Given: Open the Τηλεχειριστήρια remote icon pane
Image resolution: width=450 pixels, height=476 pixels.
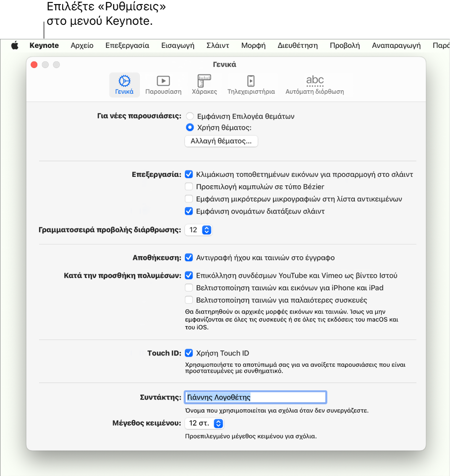Looking at the screenshot, I should (251, 85).
